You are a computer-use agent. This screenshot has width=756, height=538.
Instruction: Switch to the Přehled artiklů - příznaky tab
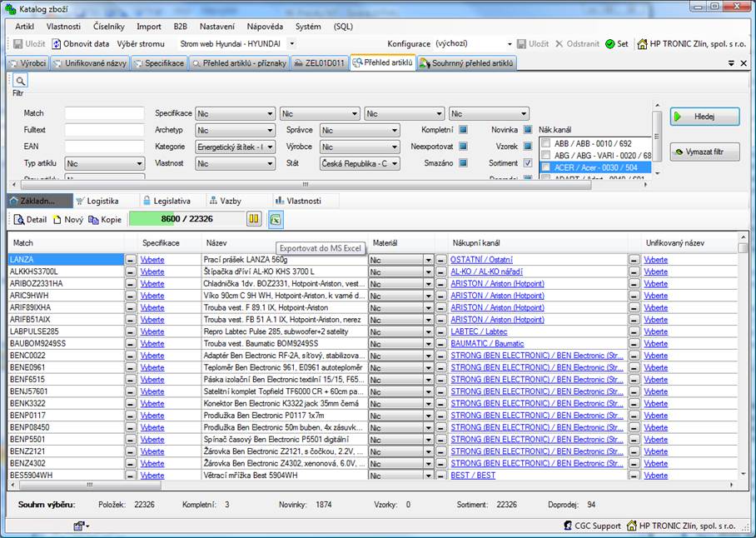coord(240,63)
